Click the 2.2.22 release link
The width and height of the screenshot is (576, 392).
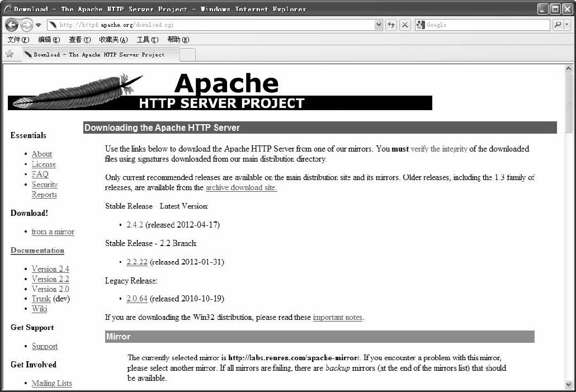136,262
